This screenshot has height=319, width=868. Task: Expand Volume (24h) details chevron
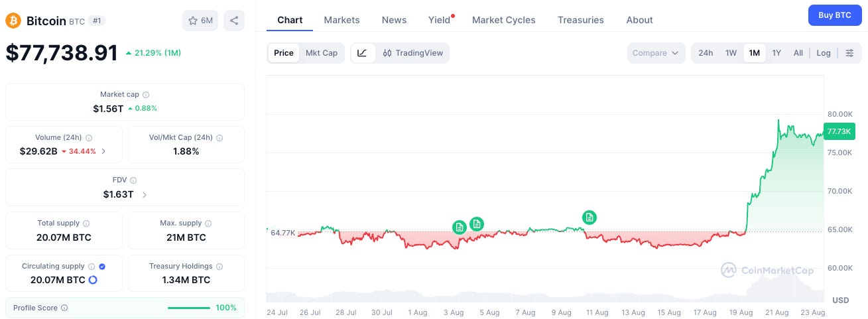click(103, 151)
